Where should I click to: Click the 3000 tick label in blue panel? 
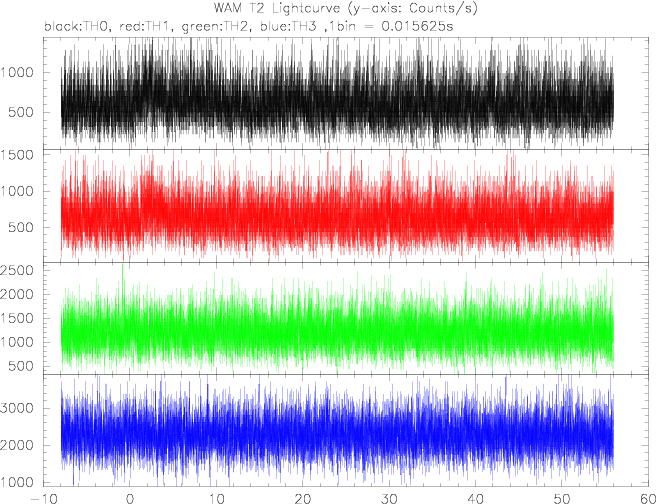16,408
